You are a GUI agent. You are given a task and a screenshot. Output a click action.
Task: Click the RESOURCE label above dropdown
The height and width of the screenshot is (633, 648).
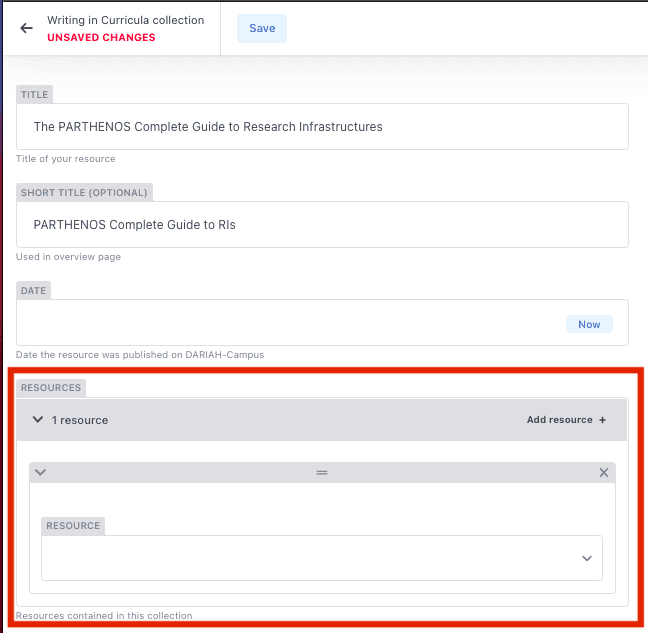73,525
